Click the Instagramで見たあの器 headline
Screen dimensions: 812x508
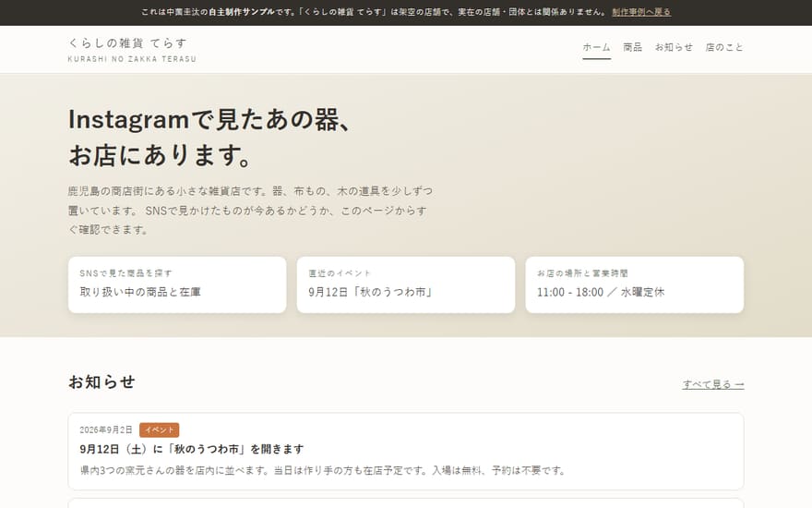pyautogui.click(x=209, y=138)
